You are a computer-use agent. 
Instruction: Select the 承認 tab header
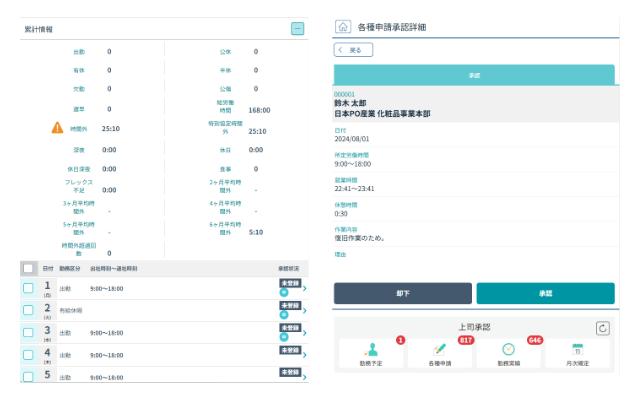(474, 75)
